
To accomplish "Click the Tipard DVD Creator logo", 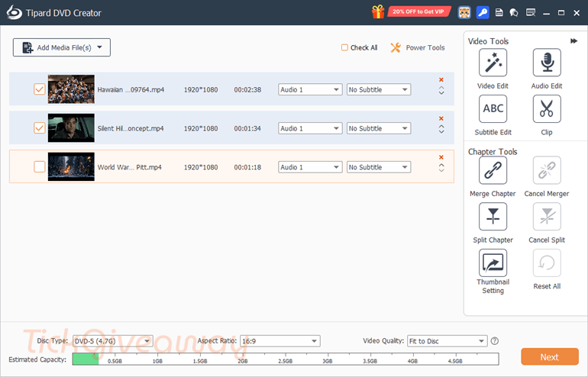I will [x=15, y=13].
